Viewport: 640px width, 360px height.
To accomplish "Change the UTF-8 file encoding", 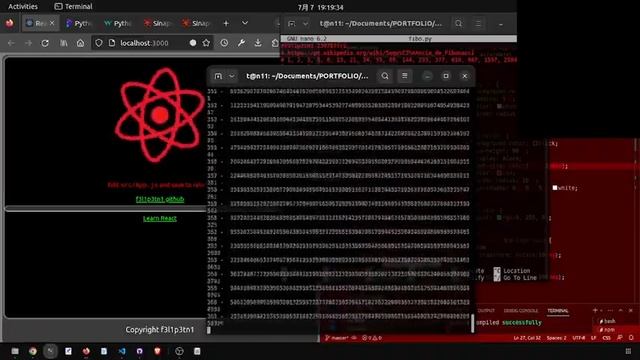I will [579, 338].
